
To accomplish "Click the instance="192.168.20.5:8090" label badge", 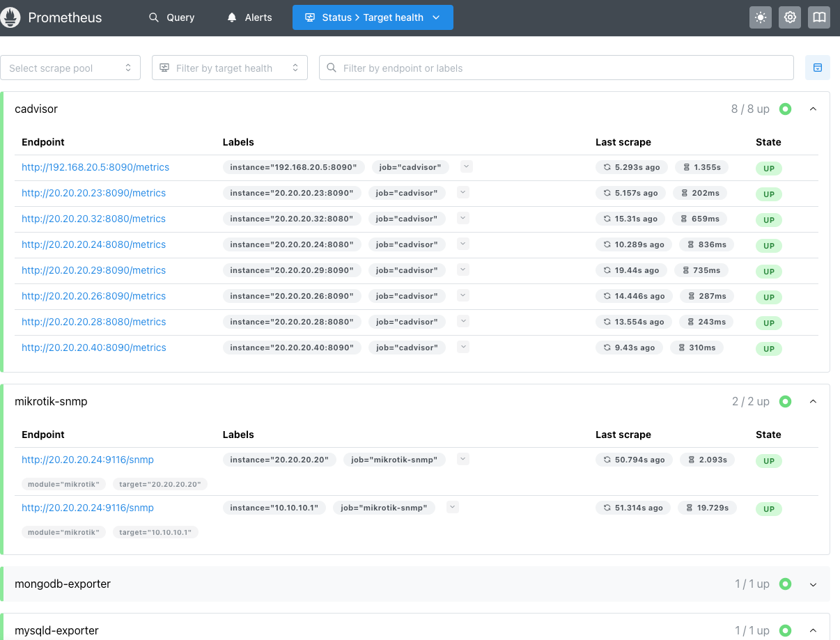I will point(293,167).
